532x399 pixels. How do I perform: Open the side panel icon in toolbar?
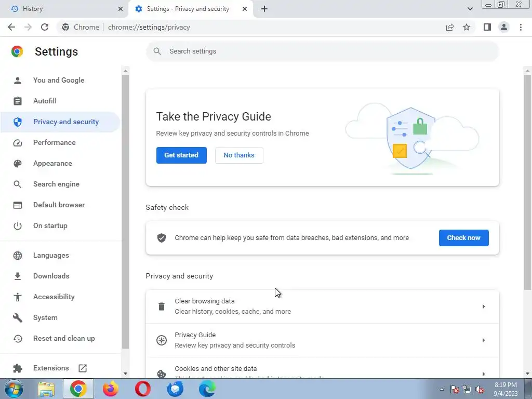(x=487, y=27)
